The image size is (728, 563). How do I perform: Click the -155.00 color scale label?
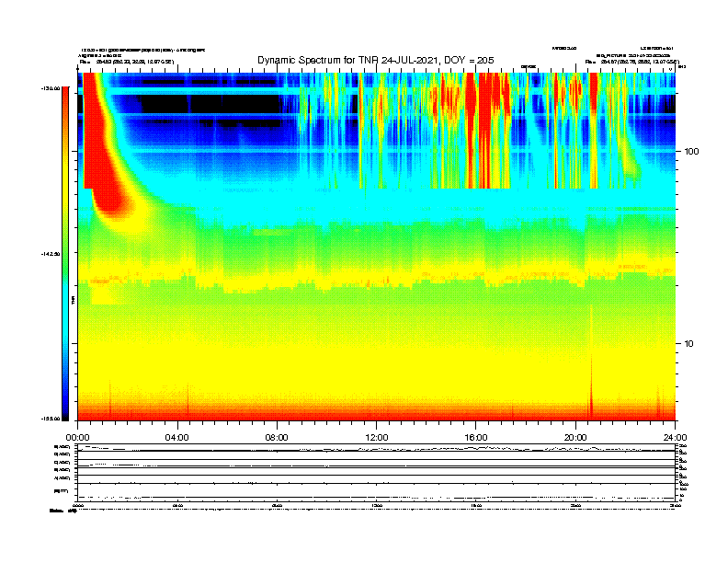click(x=51, y=419)
